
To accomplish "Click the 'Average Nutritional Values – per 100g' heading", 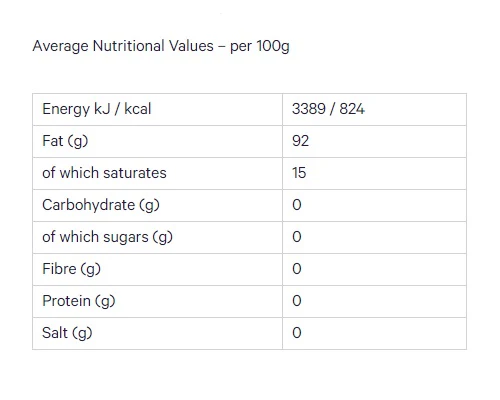I will tap(161, 46).
